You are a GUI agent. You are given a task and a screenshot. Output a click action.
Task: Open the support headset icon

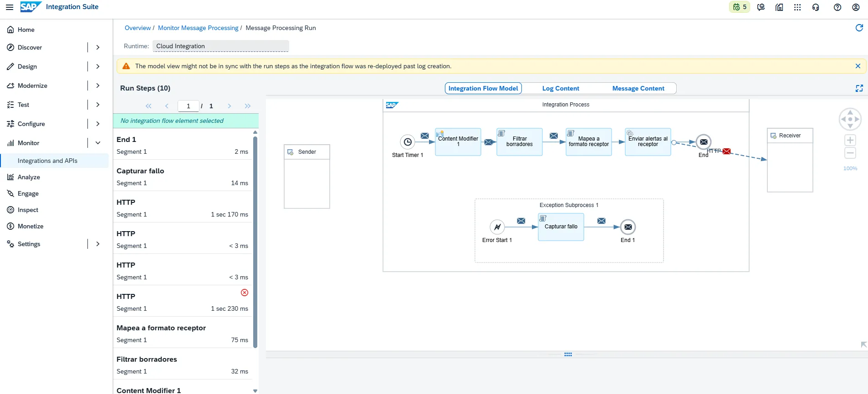[x=816, y=7]
